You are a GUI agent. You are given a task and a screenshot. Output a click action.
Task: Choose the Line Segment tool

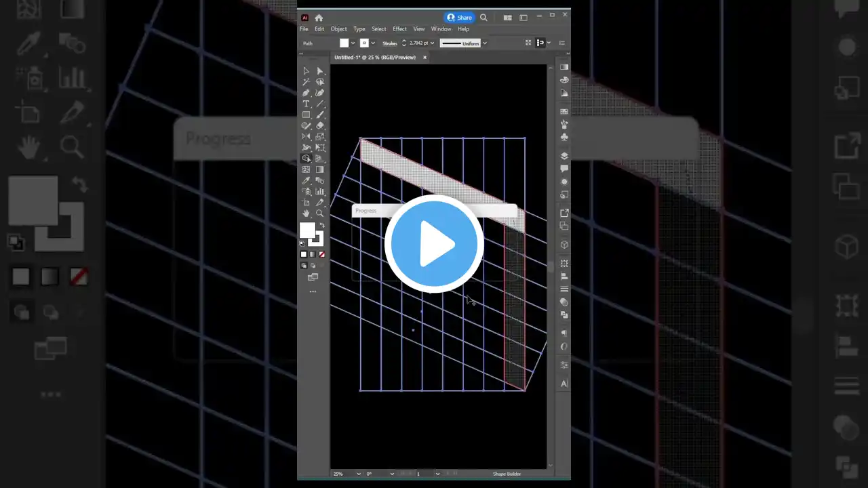[319, 104]
